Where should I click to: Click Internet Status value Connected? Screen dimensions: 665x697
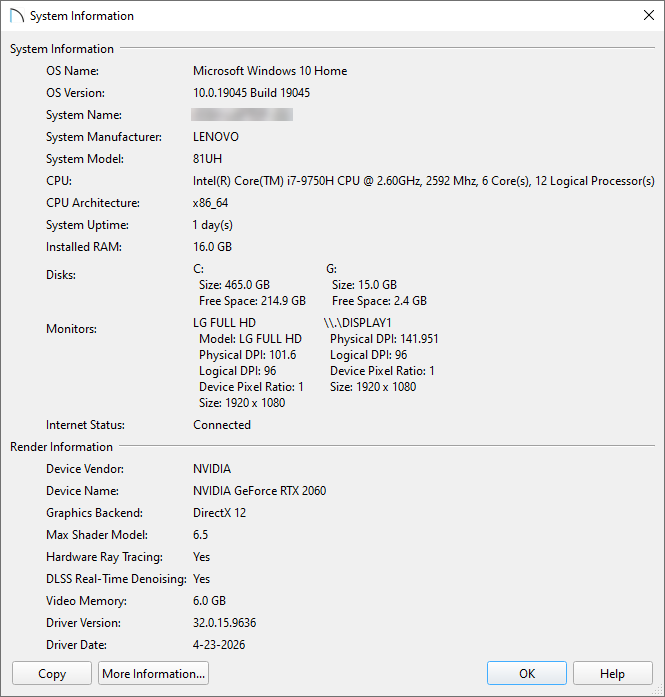[222, 425]
